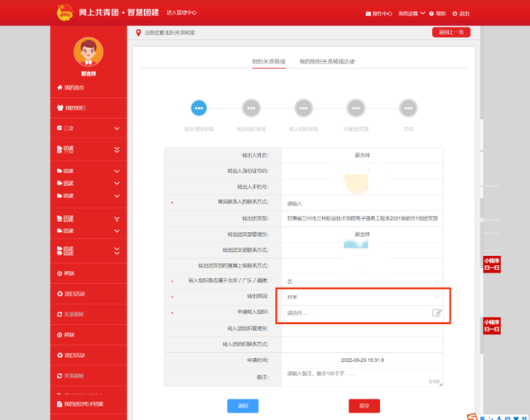Click the edit icon in 申请转入组织 field
This screenshot has height=420, width=530.
pos(436,313)
